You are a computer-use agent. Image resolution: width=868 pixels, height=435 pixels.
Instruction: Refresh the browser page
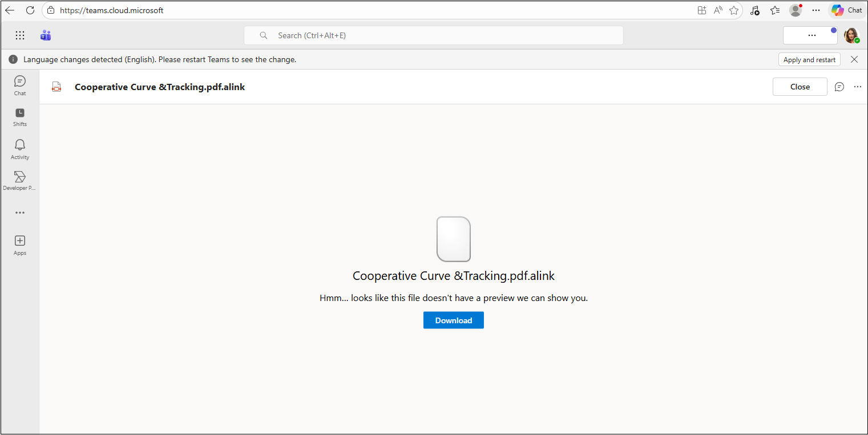tap(30, 10)
